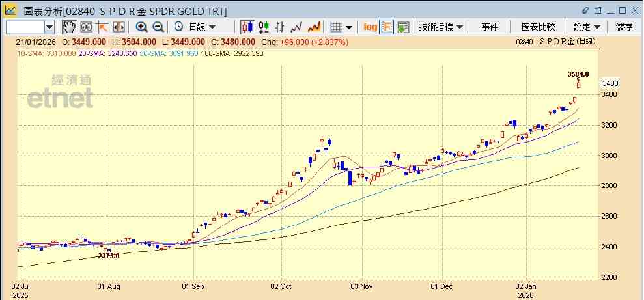This screenshot has width=644, height=300.
Task: Click the 10-SMA: 3310.000 legend label
Action: point(46,54)
